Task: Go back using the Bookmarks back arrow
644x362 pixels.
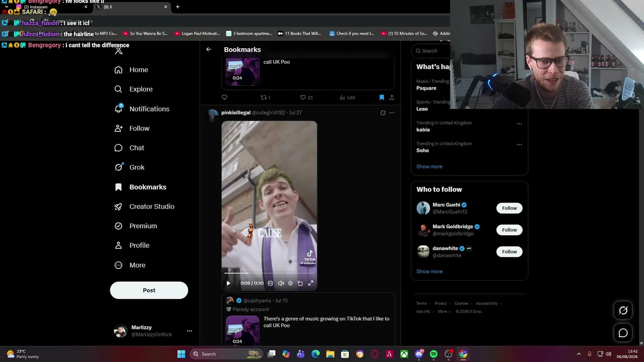Action: [209, 49]
